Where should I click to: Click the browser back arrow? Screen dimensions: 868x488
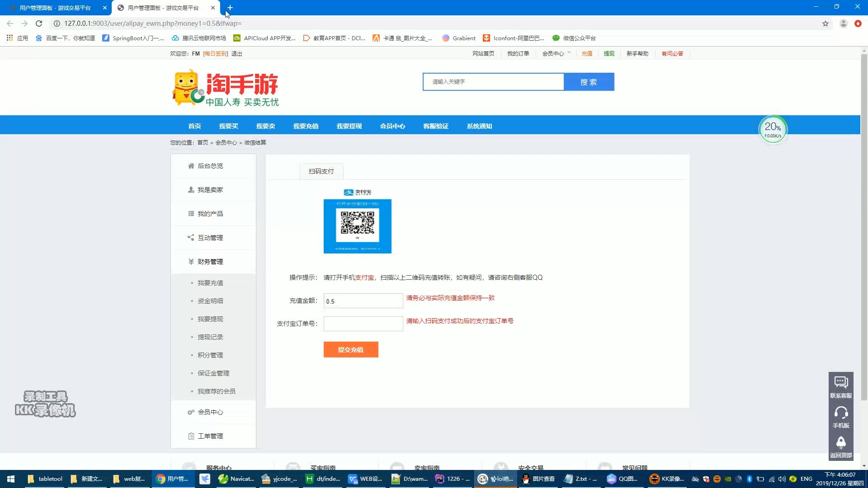click(x=10, y=23)
